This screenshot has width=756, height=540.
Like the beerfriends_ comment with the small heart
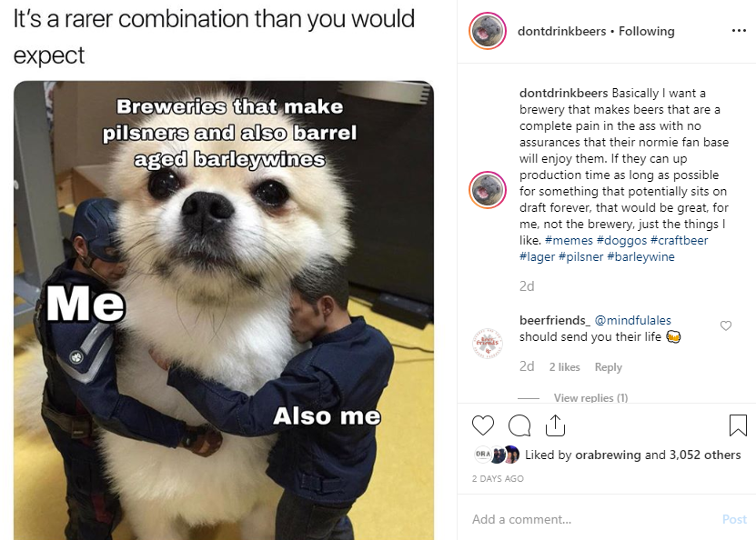726,326
